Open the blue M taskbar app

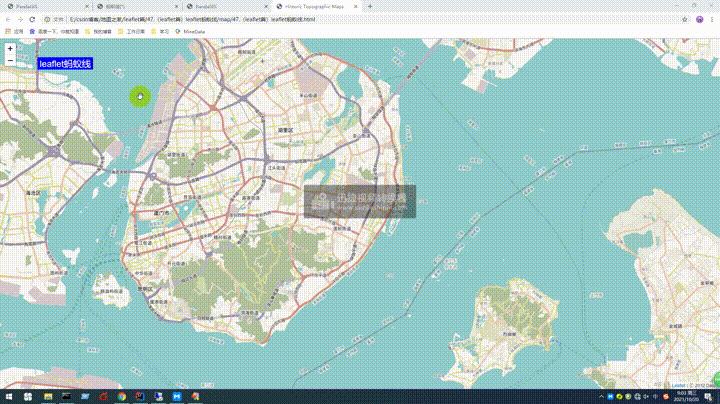[x=177, y=397]
